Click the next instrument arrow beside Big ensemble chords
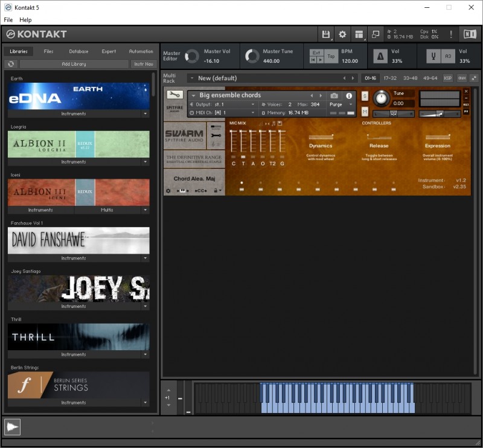This screenshot has width=483, height=448. tap(321, 95)
